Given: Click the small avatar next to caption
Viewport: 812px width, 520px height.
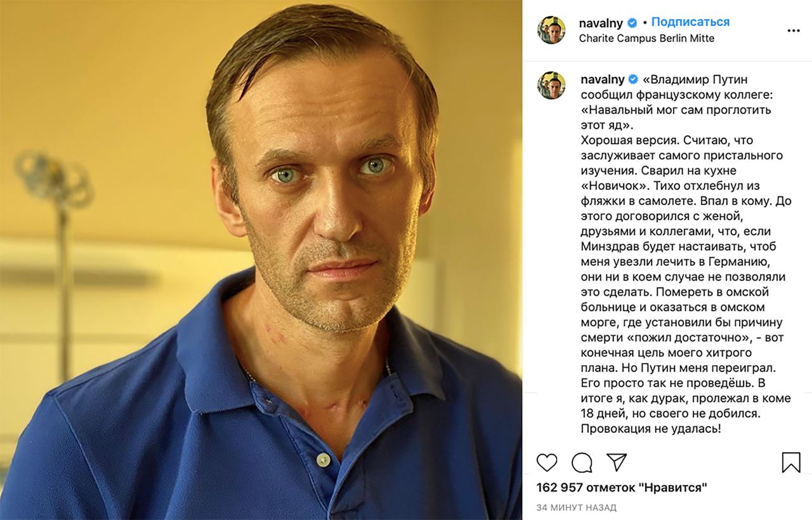Looking at the screenshot, I should pos(551,85).
